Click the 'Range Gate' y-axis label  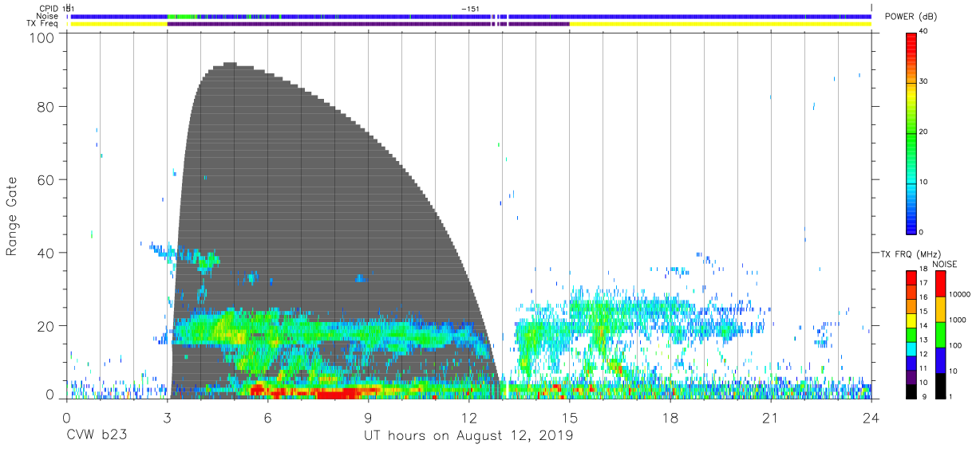pos(12,217)
